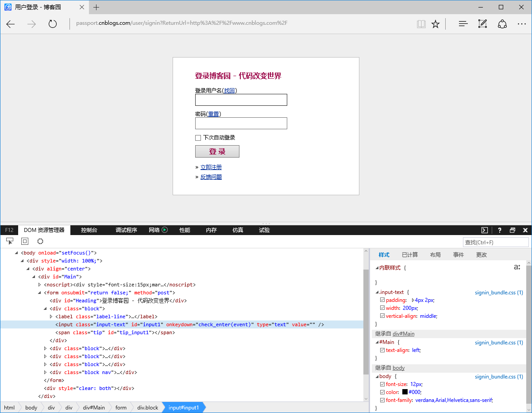
Task: Collapse the body onload node
Action: coord(17,253)
